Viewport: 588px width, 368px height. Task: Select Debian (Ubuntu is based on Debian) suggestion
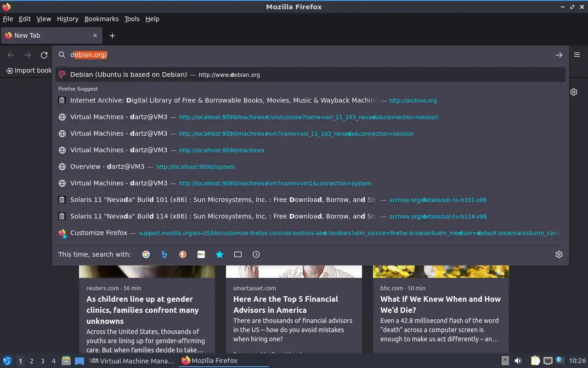[311, 75]
